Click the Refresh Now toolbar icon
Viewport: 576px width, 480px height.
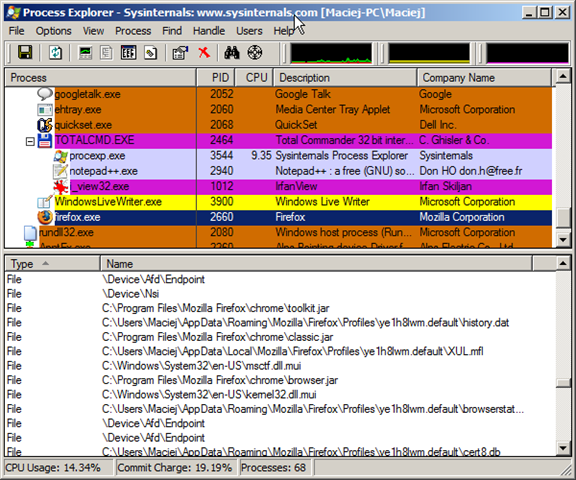tap(55, 53)
